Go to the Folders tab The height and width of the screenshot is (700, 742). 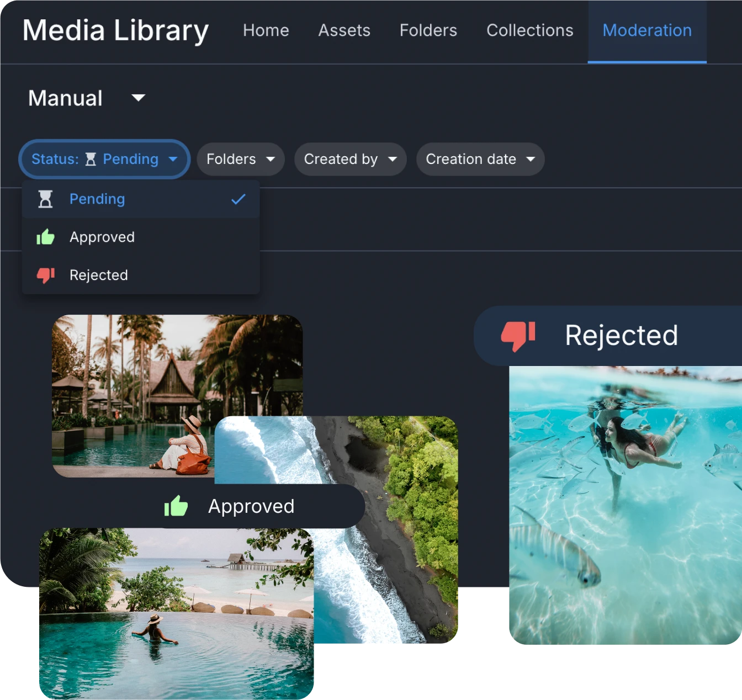pyautogui.click(x=428, y=30)
